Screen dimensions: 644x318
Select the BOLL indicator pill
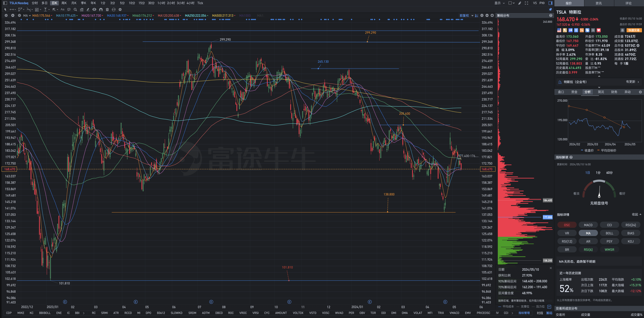609,233
